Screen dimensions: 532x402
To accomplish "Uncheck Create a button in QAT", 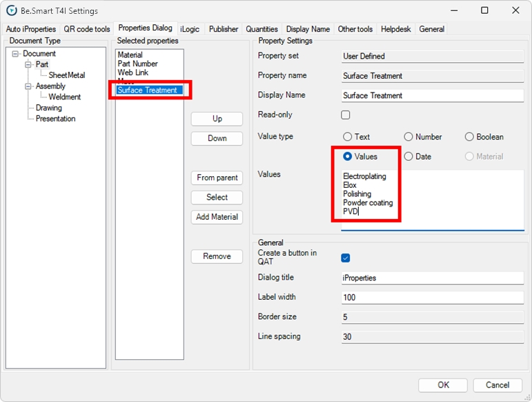I will 346,258.
